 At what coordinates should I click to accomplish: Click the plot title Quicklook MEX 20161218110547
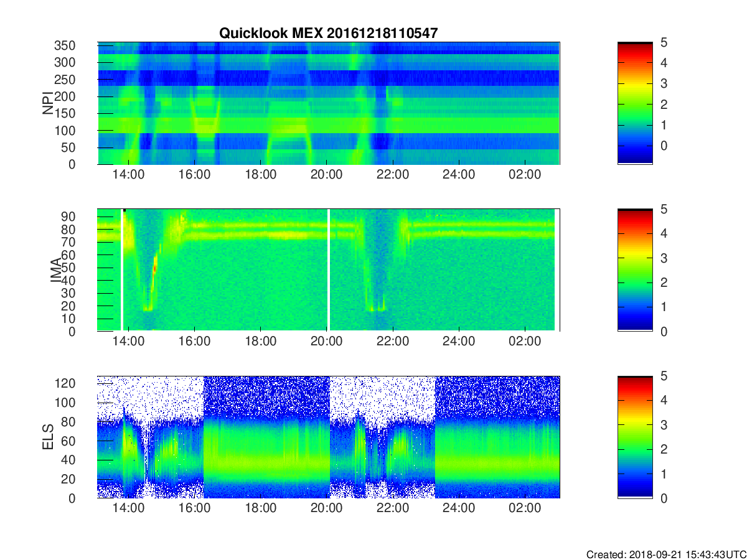pos(329,34)
